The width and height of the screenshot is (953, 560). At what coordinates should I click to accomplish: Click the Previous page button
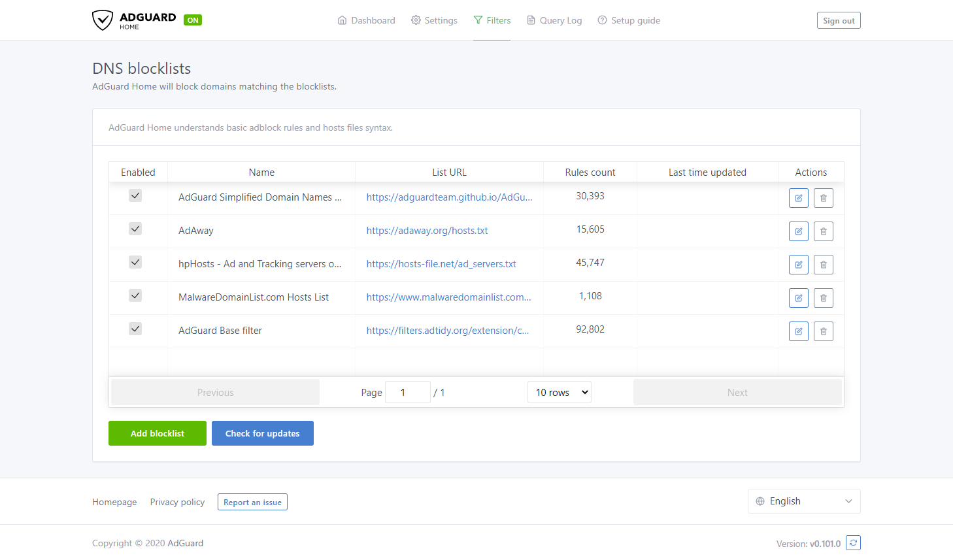point(215,392)
